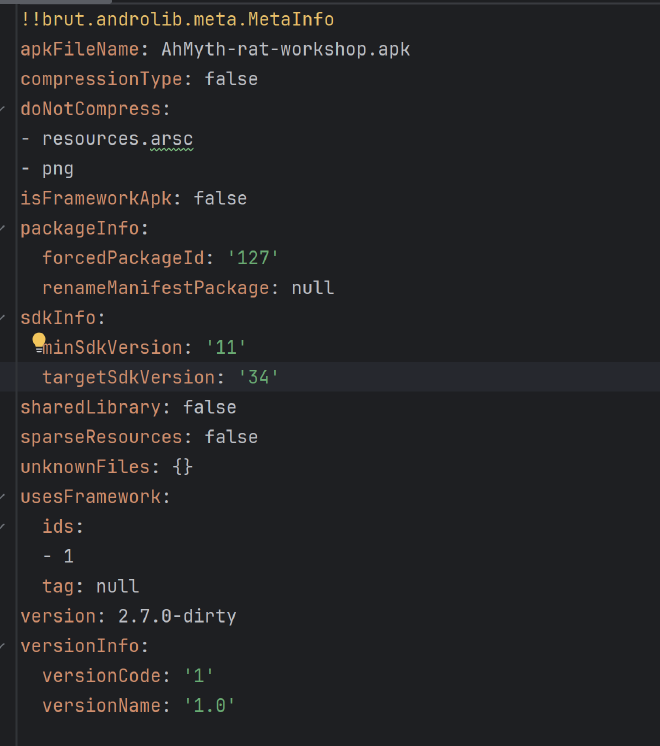Viewport: 660px width, 746px height.
Task: Click the renameManifestPackage null value
Action: tap(313, 288)
